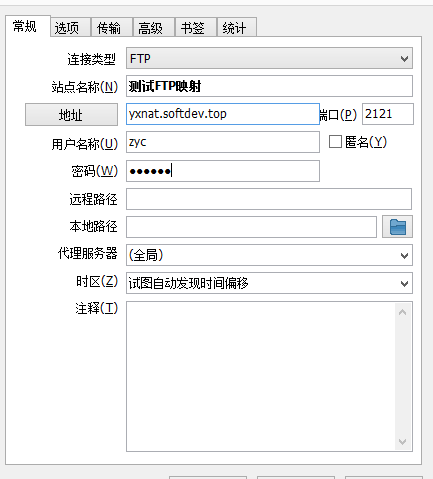Image resolution: width=433 pixels, height=479 pixels.
Task: Click the 本地路径 local path field
Action: [251, 227]
